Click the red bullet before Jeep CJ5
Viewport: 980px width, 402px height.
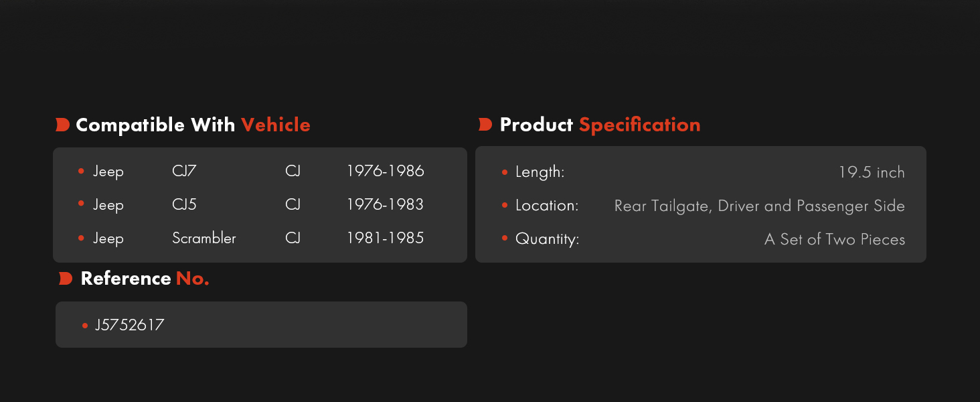pos(81,204)
